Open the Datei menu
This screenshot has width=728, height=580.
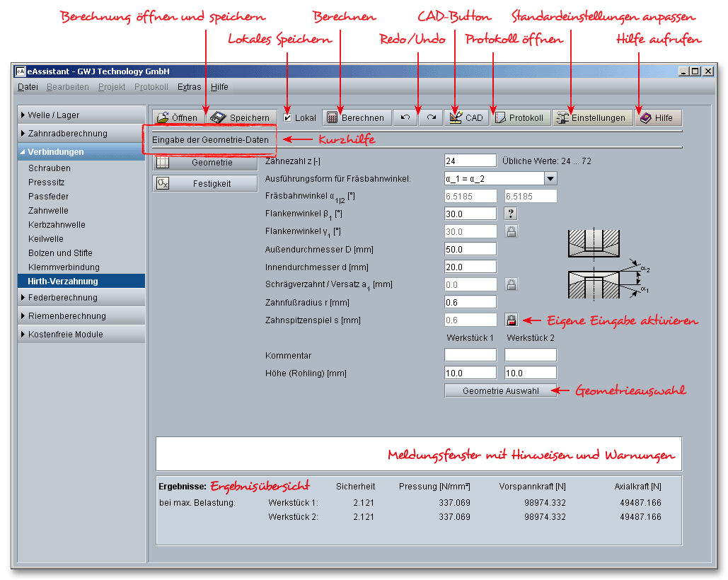tap(28, 87)
